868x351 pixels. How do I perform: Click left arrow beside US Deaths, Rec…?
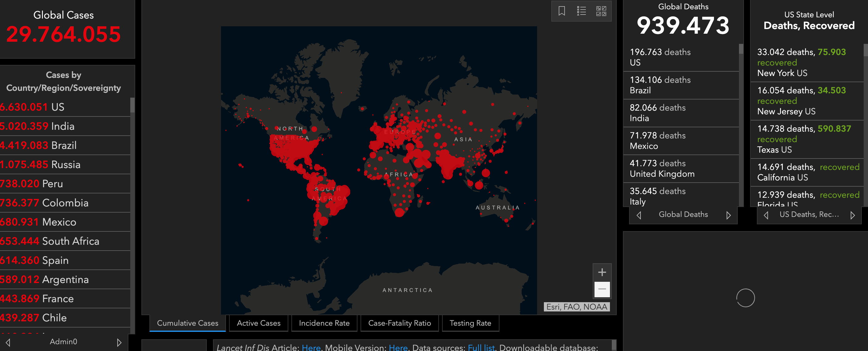point(766,215)
